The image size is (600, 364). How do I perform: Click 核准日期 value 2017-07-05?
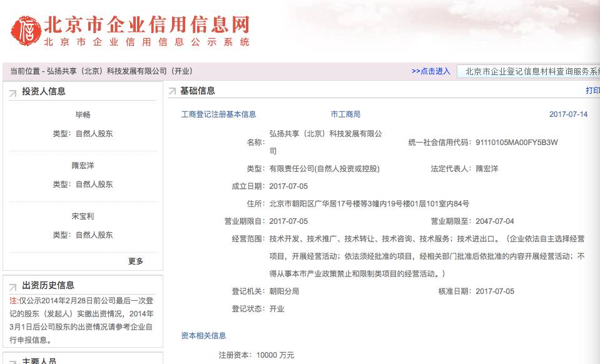[495, 291]
